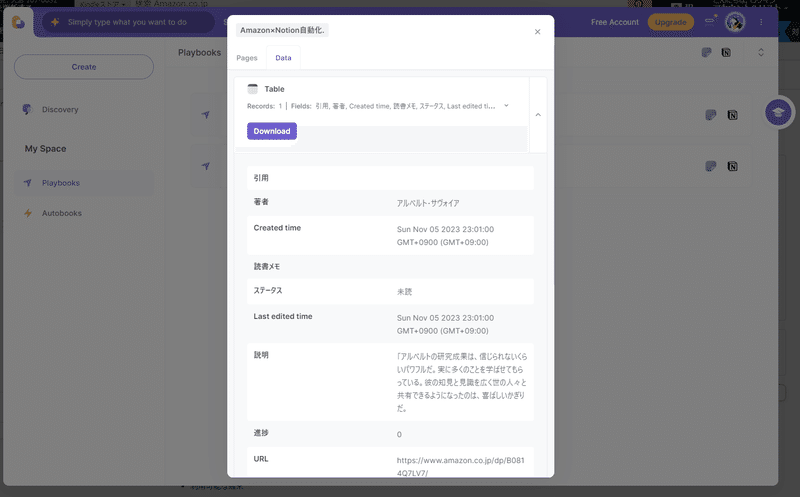Open the Amazon URL value
This screenshot has width=800, height=497.
pyautogui.click(x=460, y=466)
